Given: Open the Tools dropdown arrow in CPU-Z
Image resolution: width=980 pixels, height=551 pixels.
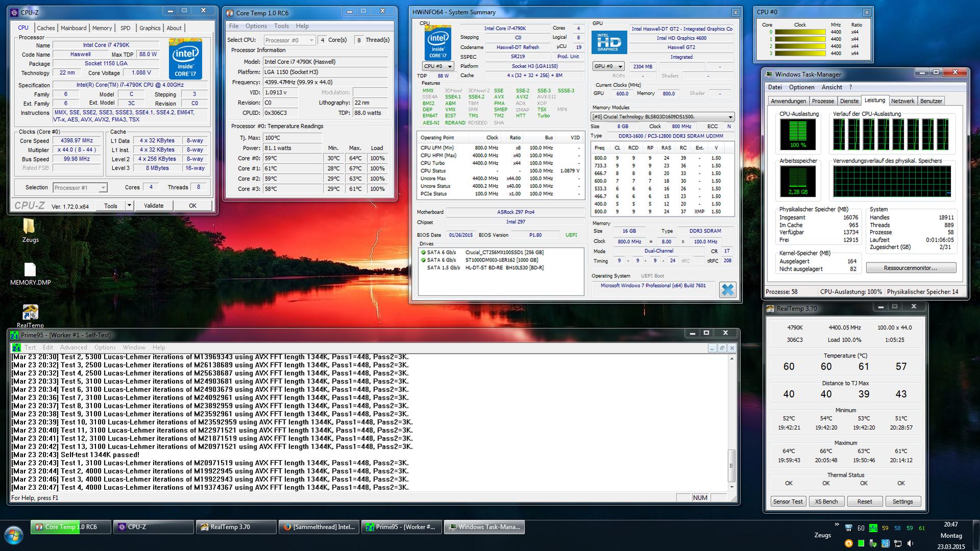Looking at the screenshot, I should [129, 206].
